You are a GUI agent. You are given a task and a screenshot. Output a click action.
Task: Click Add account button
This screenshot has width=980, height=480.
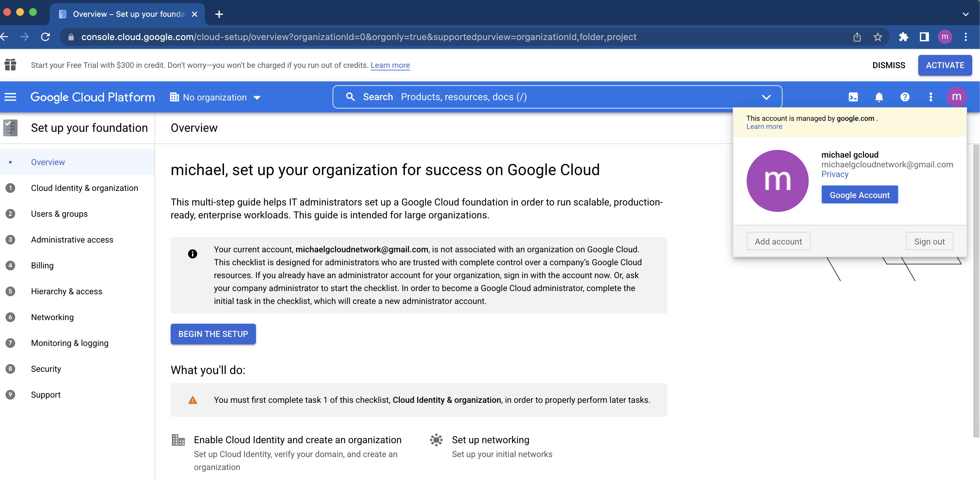coord(778,241)
